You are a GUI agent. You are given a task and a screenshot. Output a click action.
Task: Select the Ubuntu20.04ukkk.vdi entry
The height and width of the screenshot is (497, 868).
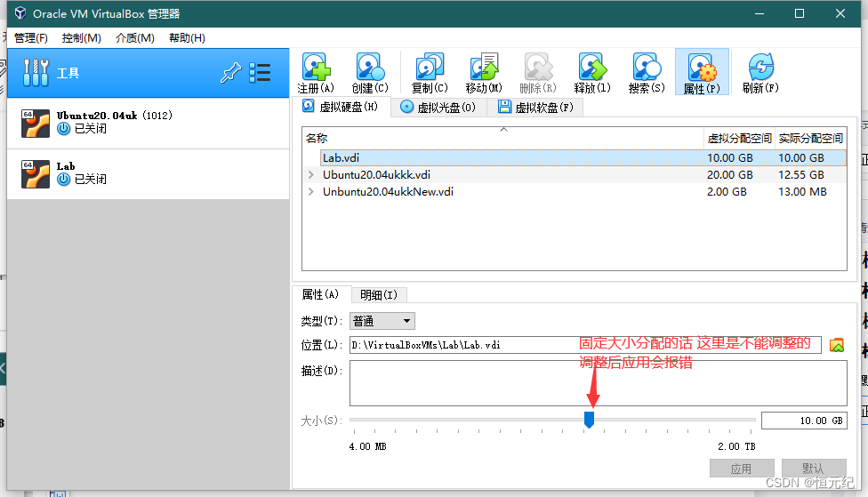click(377, 175)
